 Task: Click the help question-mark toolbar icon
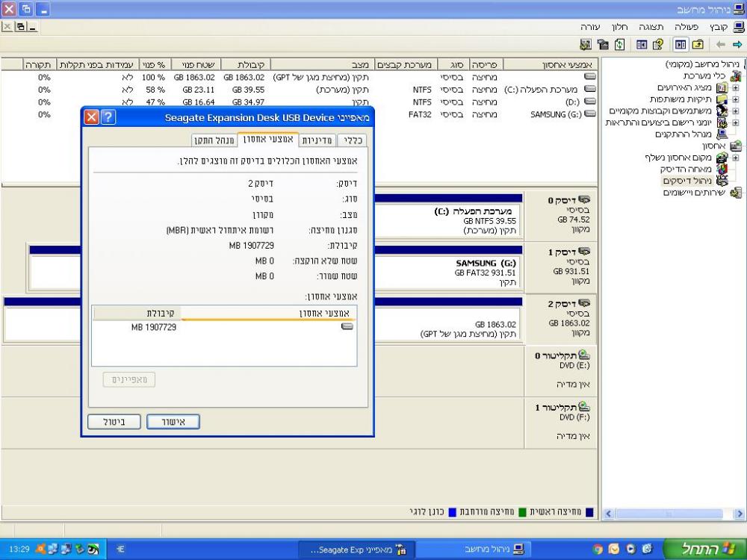click(658, 44)
